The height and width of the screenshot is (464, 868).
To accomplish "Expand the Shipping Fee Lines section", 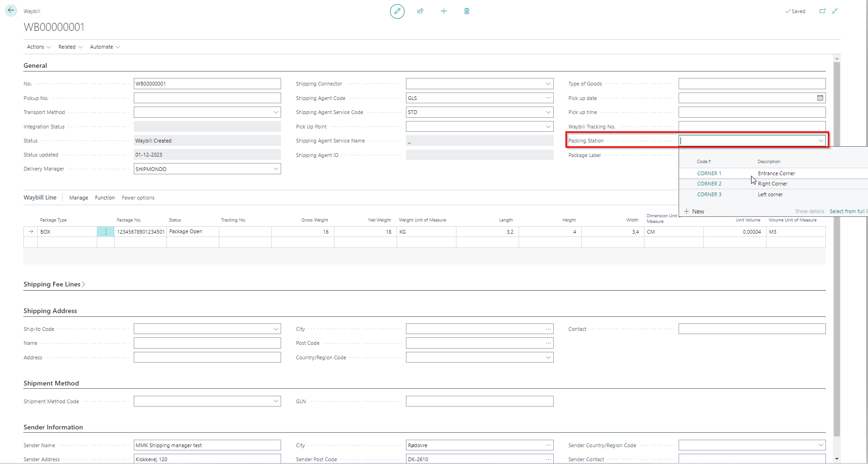I will pyautogui.click(x=54, y=285).
